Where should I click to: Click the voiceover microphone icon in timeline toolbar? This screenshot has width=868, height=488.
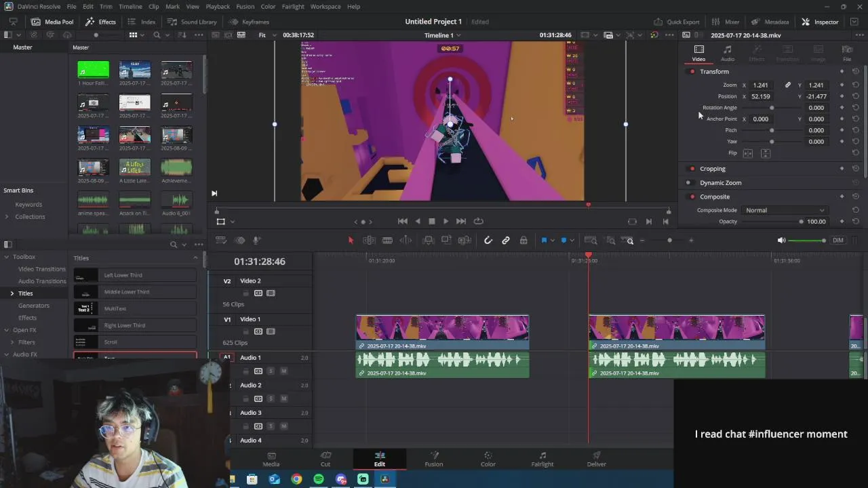click(257, 241)
